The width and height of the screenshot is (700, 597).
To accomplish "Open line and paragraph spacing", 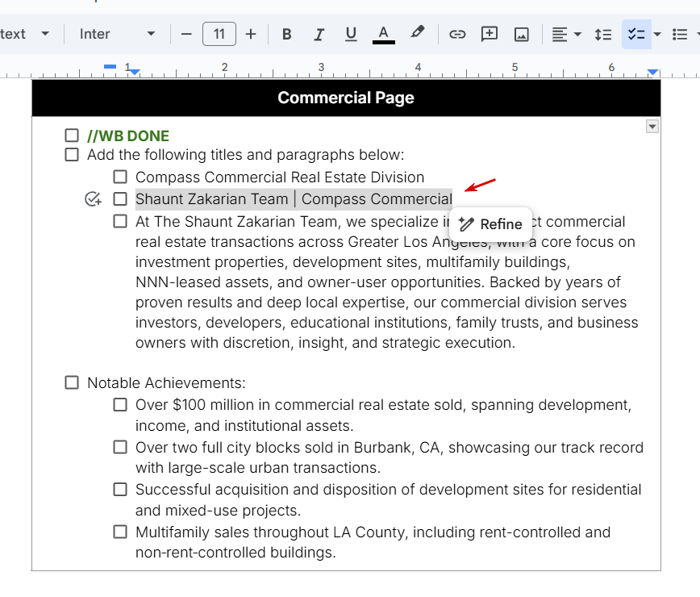I will (603, 35).
